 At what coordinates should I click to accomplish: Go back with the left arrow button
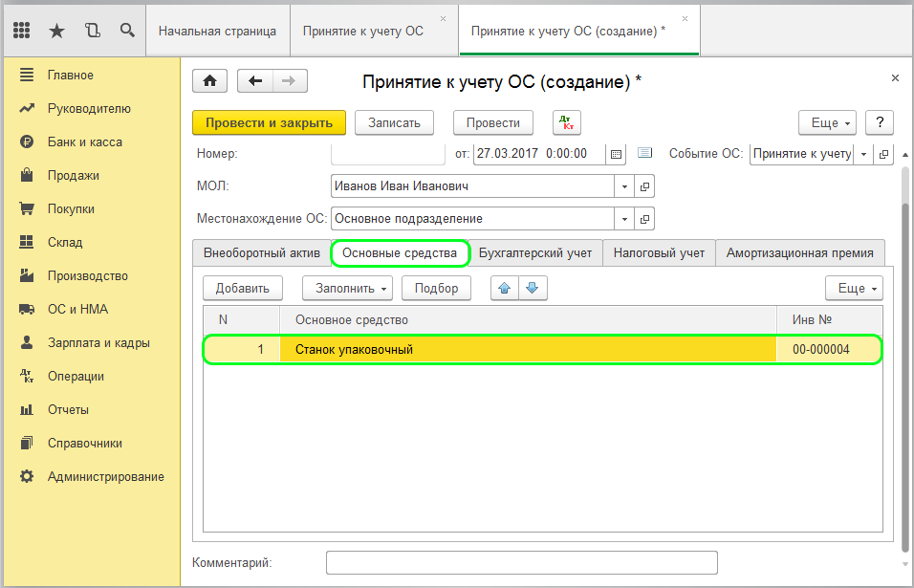pos(255,81)
